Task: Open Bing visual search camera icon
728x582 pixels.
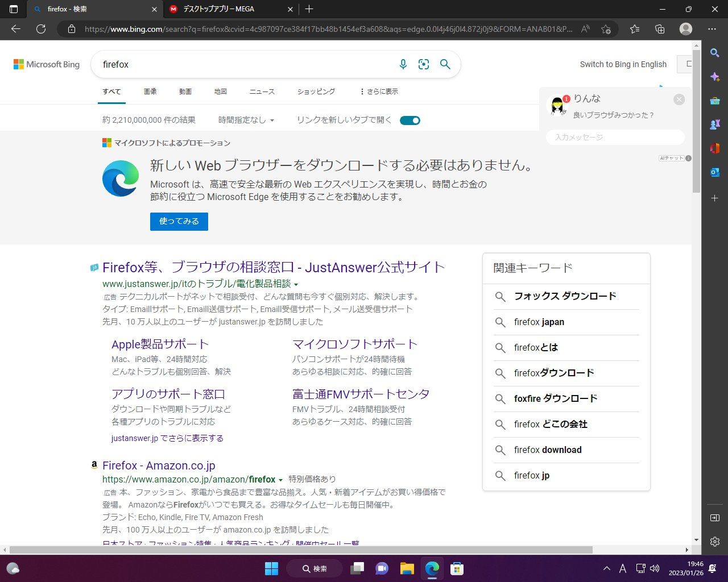Action: coord(424,64)
